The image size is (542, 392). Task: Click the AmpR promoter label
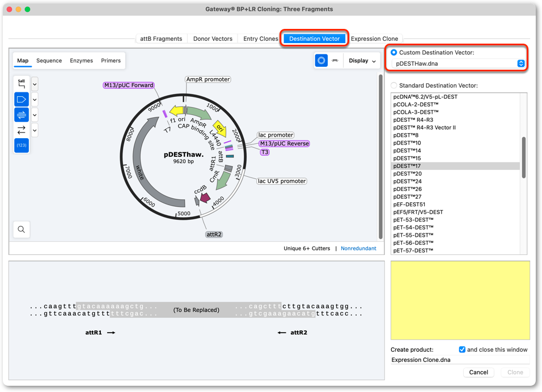208,79
